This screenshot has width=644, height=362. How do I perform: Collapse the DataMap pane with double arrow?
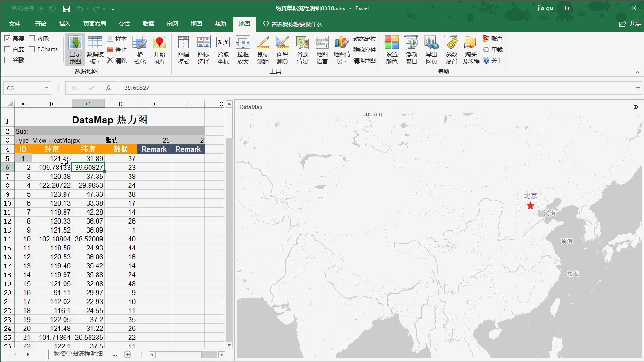(636, 107)
